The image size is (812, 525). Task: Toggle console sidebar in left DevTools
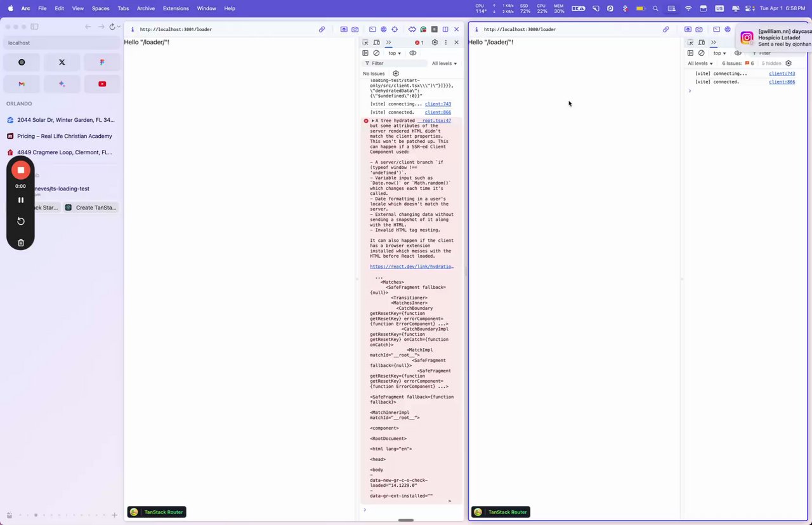[365, 53]
